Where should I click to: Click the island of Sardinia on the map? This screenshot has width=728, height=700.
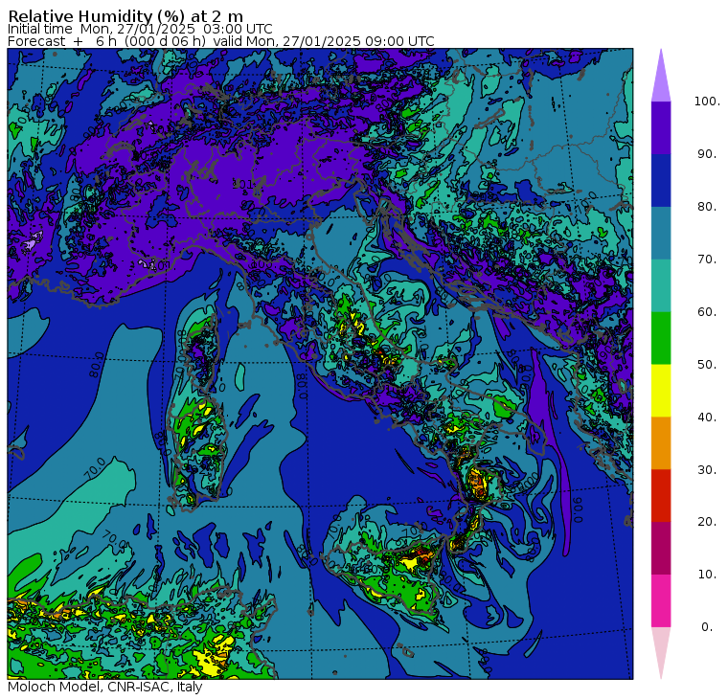(197, 450)
